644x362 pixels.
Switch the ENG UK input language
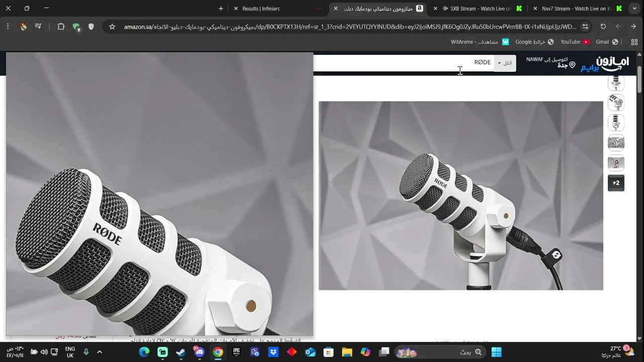70,352
